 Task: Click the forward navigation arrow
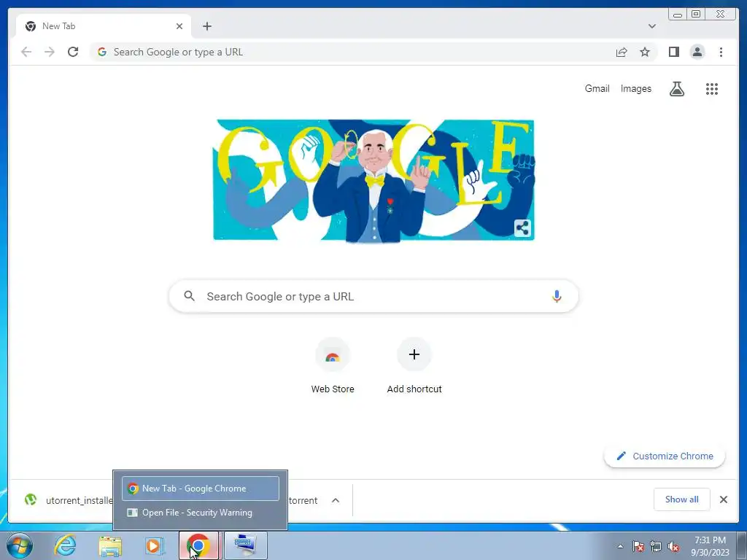pyautogui.click(x=50, y=52)
